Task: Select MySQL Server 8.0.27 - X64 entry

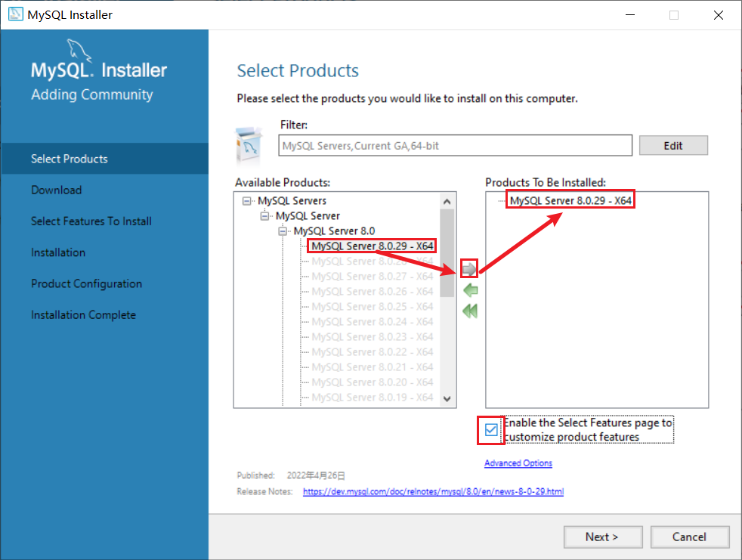Action: pyautogui.click(x=372, y=277)
